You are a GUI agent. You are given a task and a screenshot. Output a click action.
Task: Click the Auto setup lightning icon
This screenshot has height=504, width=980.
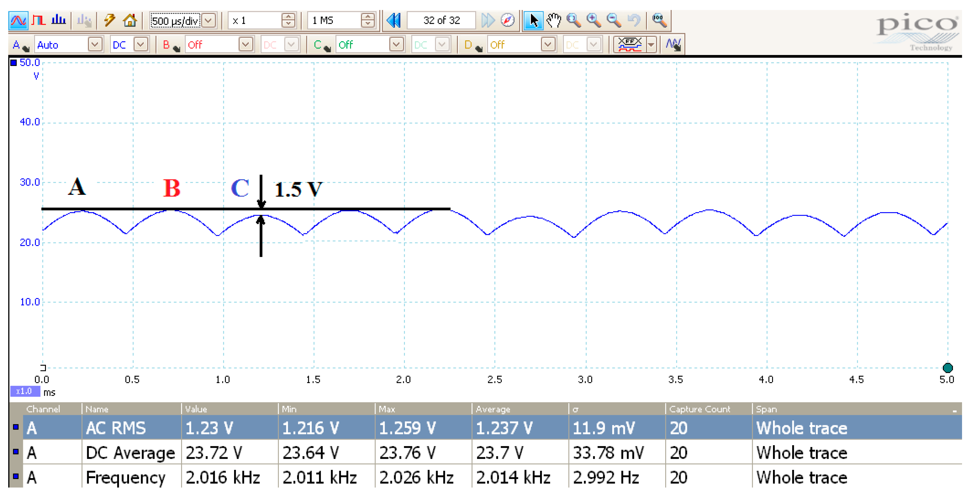110,20
